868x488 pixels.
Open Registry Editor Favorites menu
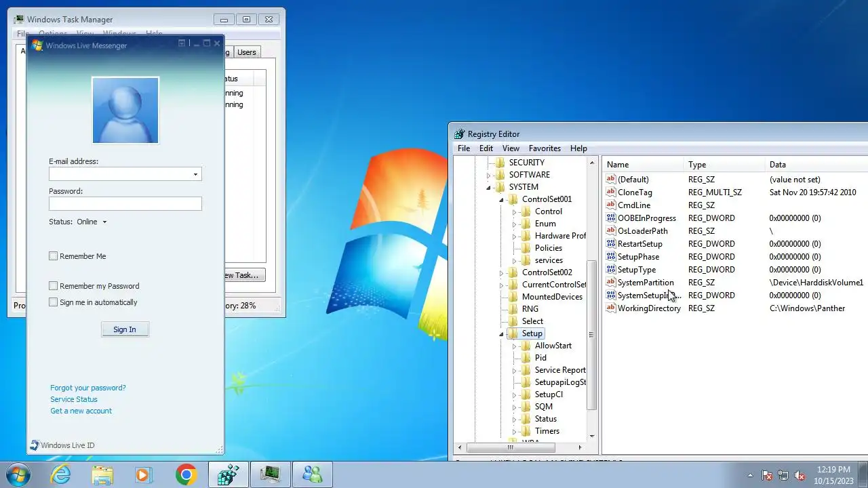coord(545,148)
